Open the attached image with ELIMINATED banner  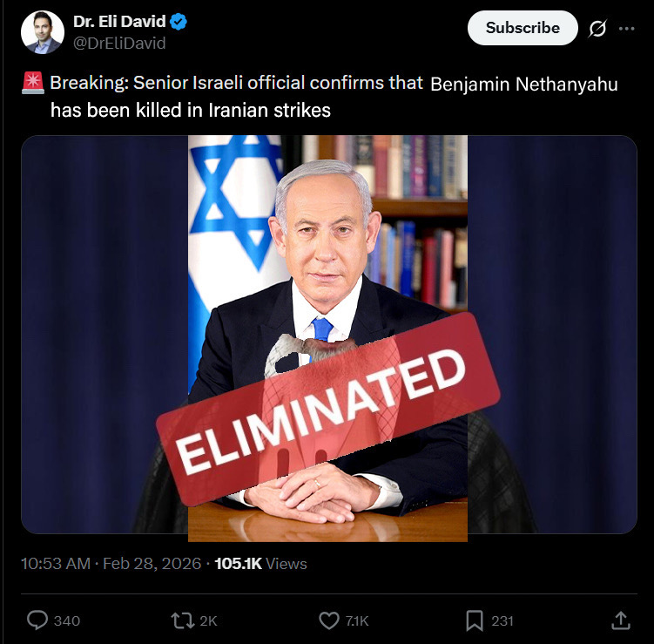329,335
